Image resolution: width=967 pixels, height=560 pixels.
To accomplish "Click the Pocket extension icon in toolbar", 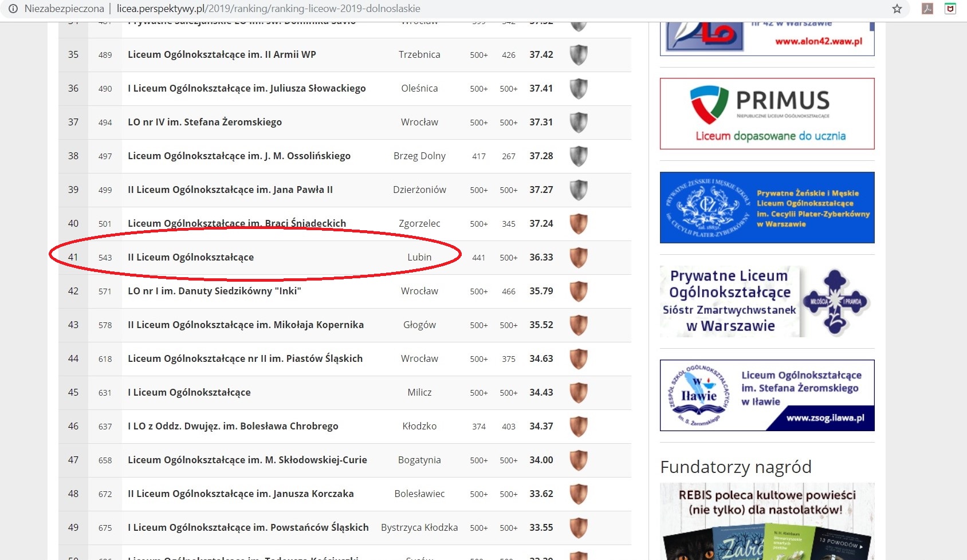I will click(x=950, y=9).
